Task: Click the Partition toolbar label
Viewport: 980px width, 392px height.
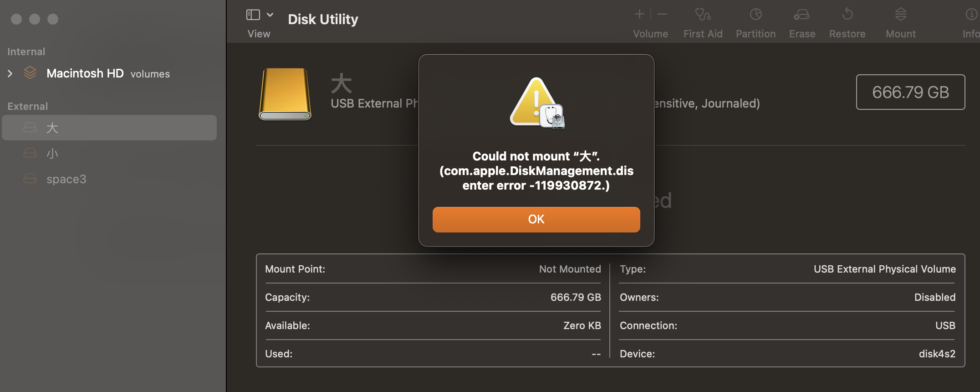Action: (x=755, y=34)
